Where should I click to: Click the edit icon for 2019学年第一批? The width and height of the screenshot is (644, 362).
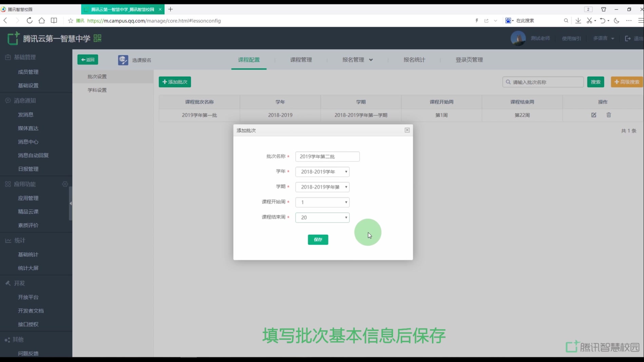click(x=593, y=115)
